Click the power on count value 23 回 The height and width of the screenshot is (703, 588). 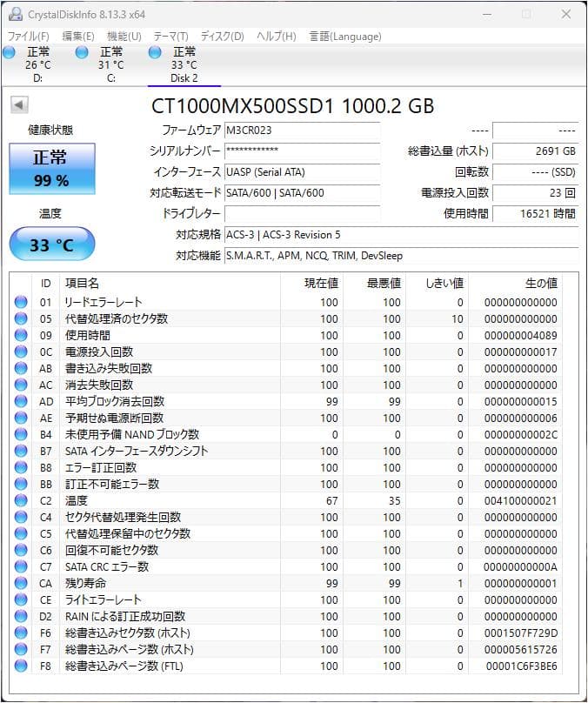535,193
